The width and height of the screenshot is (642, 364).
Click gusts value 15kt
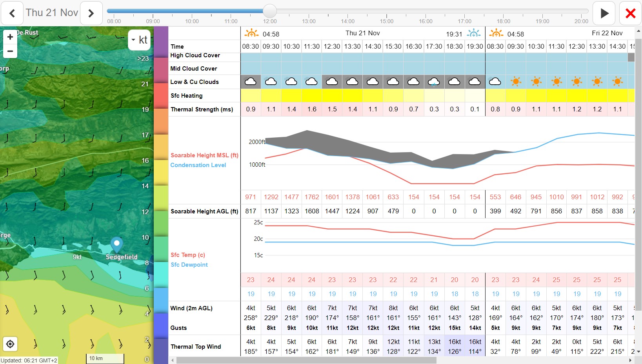tap(455, 328)
